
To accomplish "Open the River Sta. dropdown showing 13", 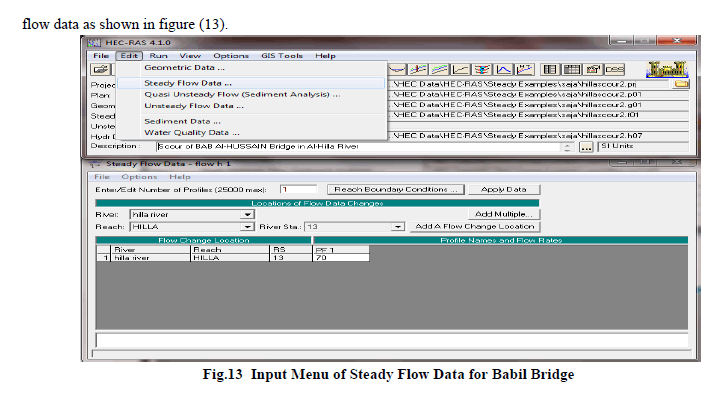I will 398,226.
